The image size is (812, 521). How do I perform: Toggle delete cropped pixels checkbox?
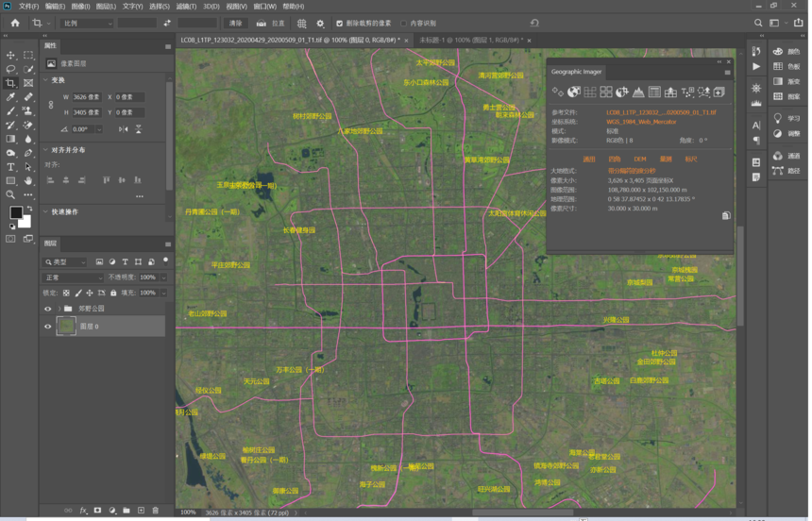tap(339, 24)
